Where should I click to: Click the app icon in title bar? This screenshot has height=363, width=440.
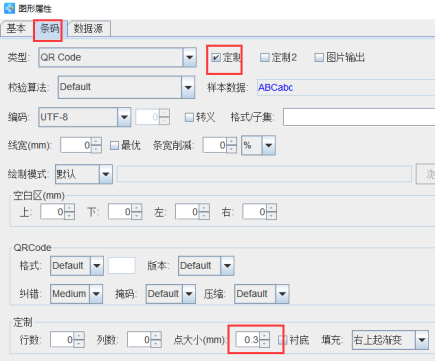pyautogui.click(x=9, y=8)
